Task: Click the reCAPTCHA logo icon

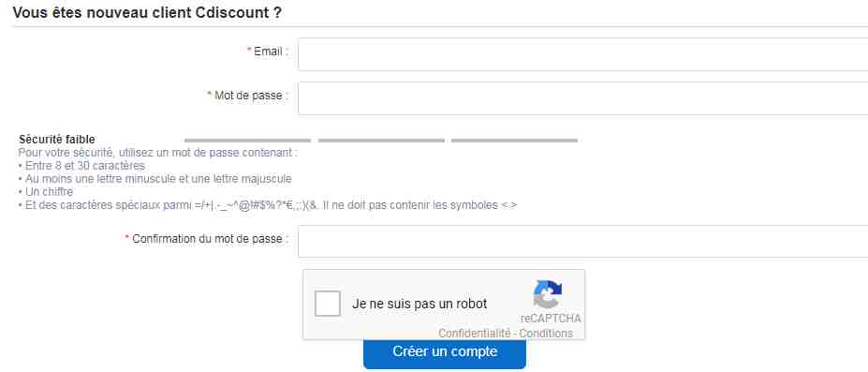Action: click(x=548, y=294)
